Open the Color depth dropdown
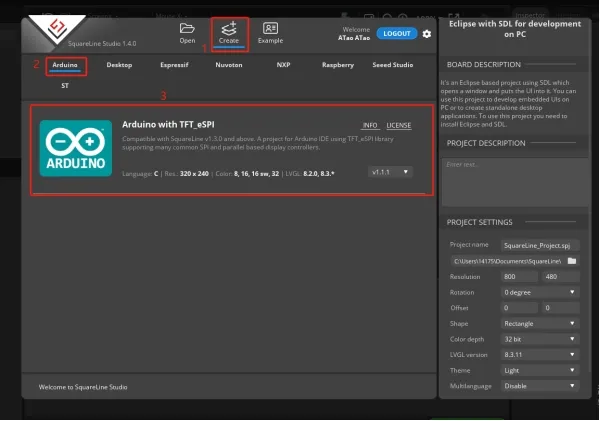This screenshot has height=421, width=600. pyautogui.click(x=541, y=338)
